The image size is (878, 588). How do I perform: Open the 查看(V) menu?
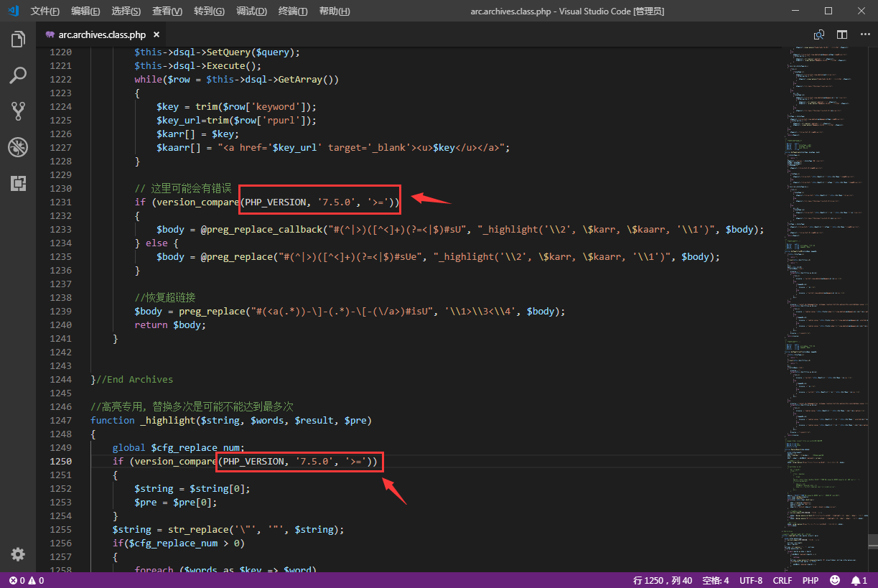(x=167, y=11)
